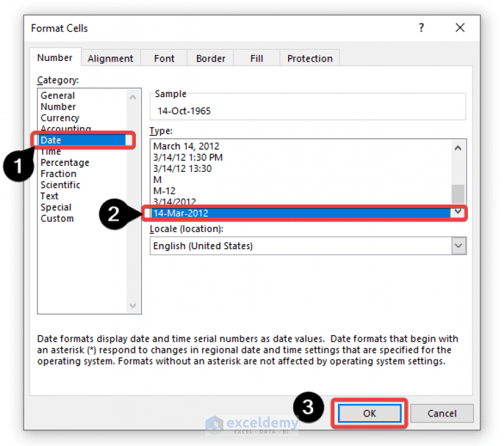Select the Date category
This screenshot has height=446, width=504.
click(x=82, y=140)
